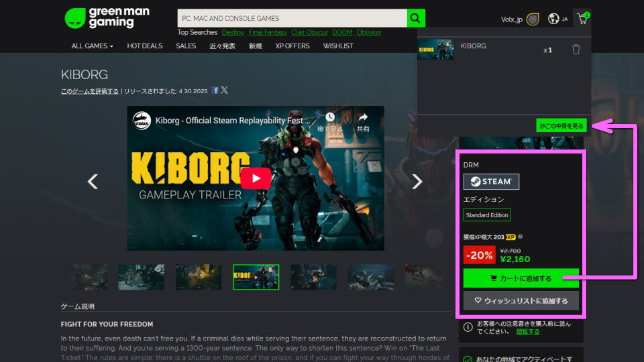Open the SALES menu item
Image resolution: width=644 pixels, height=362 pixels.
(x=186, y=46)
